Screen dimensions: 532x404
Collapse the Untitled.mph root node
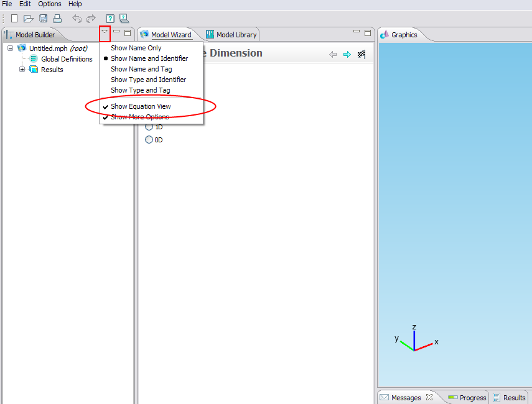coord(11,48)
